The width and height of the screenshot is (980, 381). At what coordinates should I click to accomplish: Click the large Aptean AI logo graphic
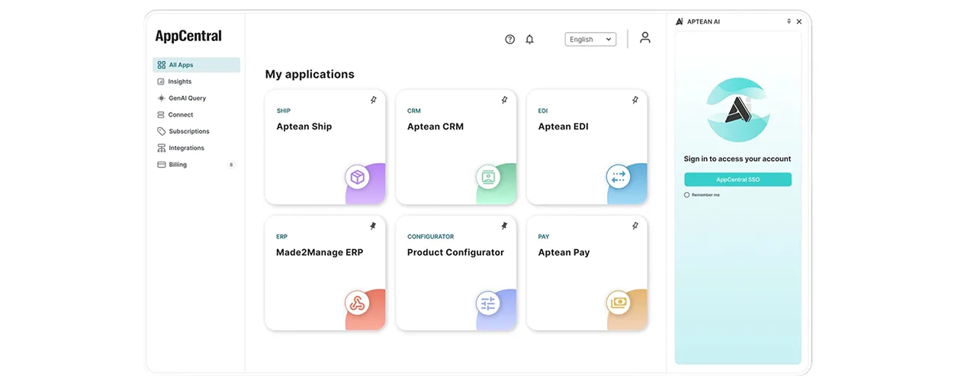click(x=737, y=111)
